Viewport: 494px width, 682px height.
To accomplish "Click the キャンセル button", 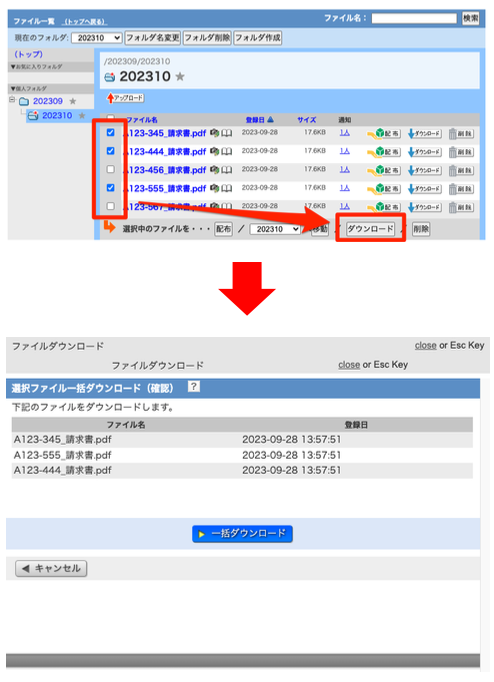I will (51, 568).
